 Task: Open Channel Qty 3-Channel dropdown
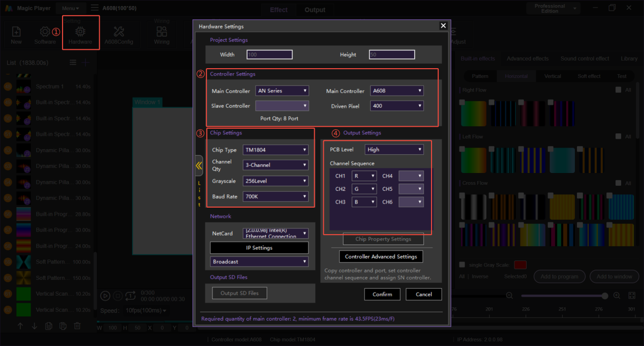click(276, 165)
